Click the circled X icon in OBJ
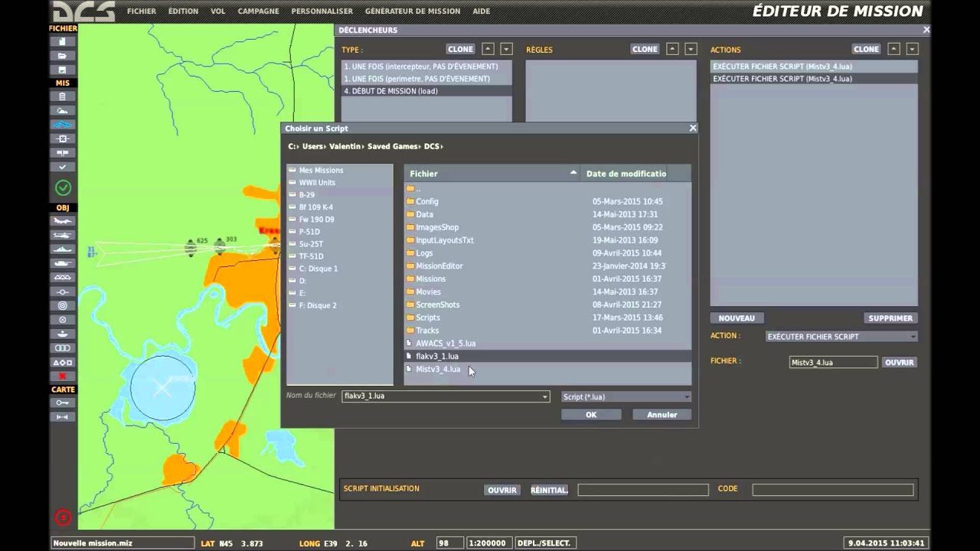This screenshot has width=980, height=551. 63,319
